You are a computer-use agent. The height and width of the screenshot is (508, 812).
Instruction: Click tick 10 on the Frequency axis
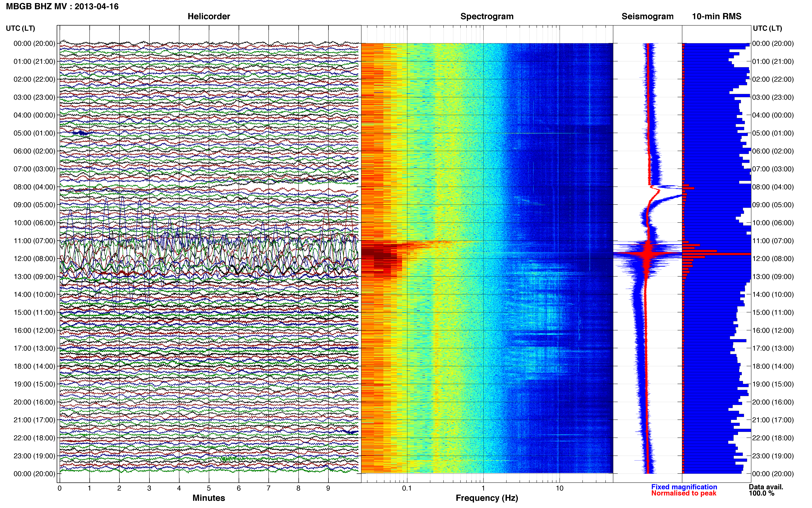coord(559,488)
